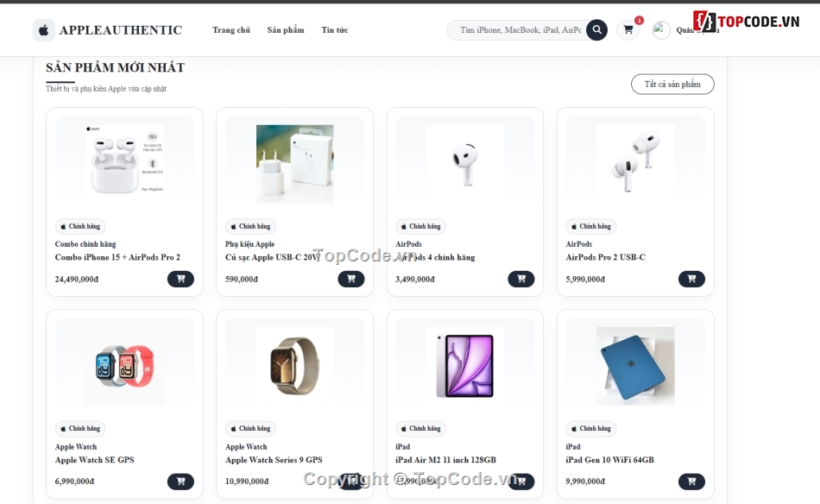Click the AirPods 4 product image
Screen dimensions: 820x504
pos(465,164)
